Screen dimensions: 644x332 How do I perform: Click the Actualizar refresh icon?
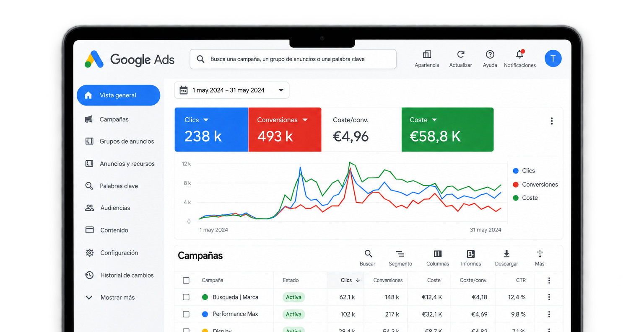[x=460, y=54]
